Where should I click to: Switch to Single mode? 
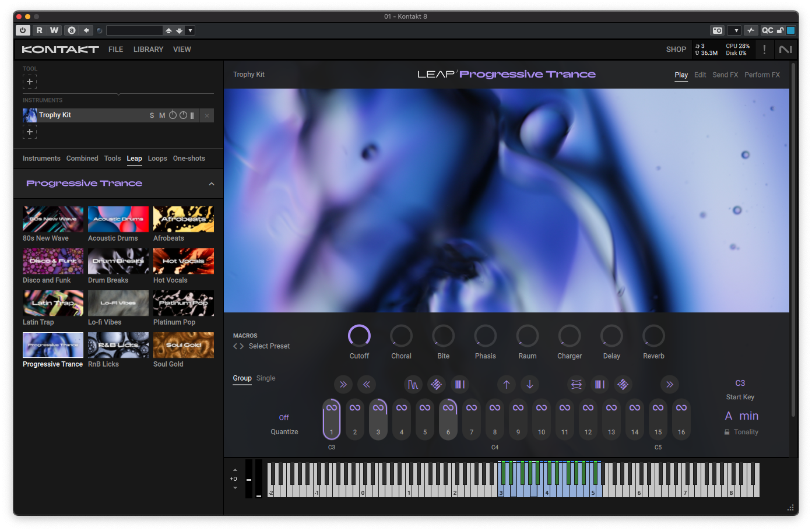[x=266, y=378]
